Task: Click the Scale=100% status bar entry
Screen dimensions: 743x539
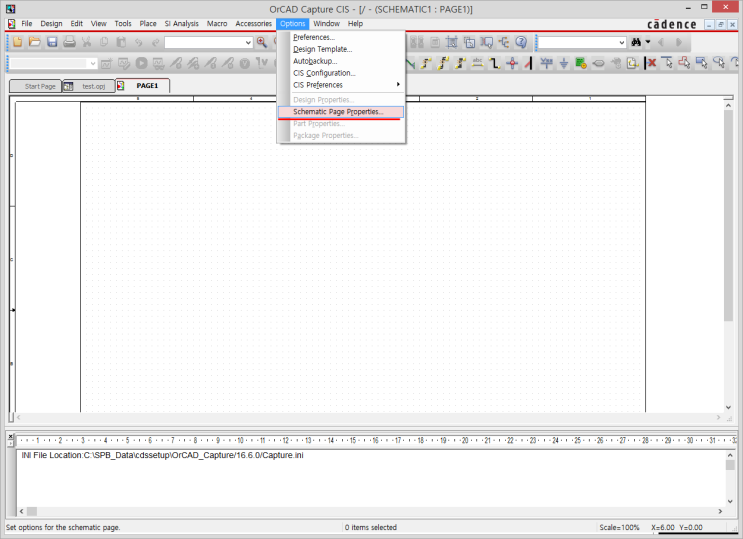Action: pyautogui.click(x=619, y=527)
